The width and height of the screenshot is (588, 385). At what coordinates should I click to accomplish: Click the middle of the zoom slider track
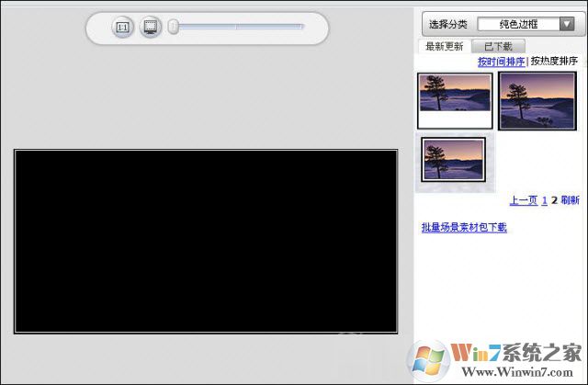tap(241, 27)
